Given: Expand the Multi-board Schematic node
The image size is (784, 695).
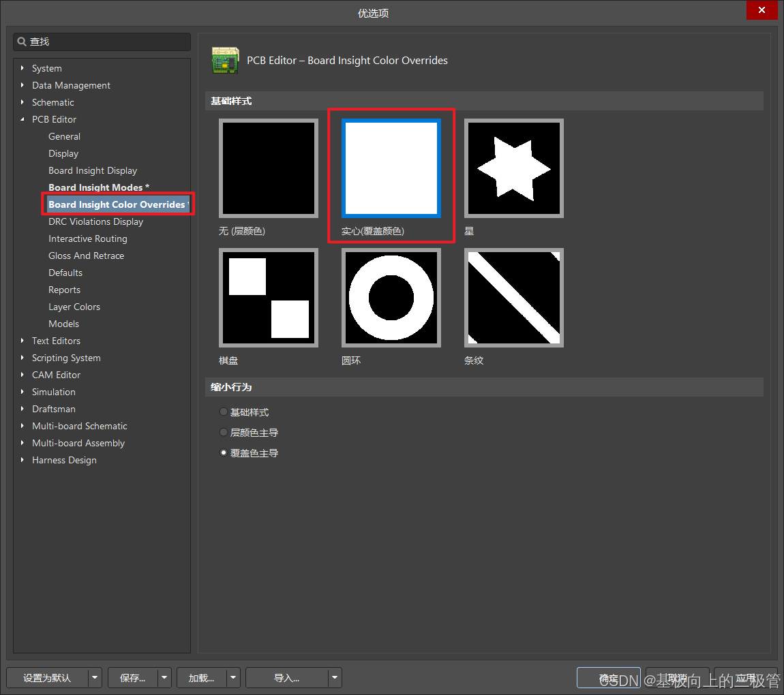Looking at the screenshot, I should point(22,426).
